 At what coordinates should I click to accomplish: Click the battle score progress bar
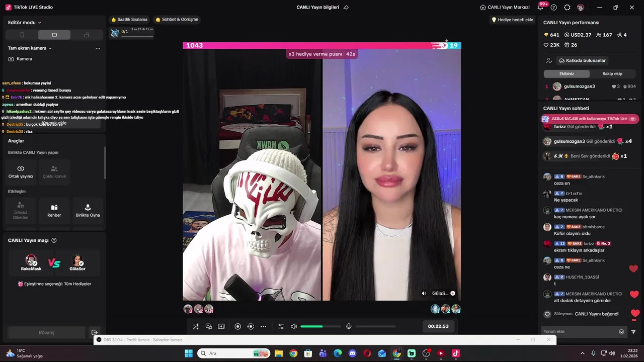click(x=321, y=45)
